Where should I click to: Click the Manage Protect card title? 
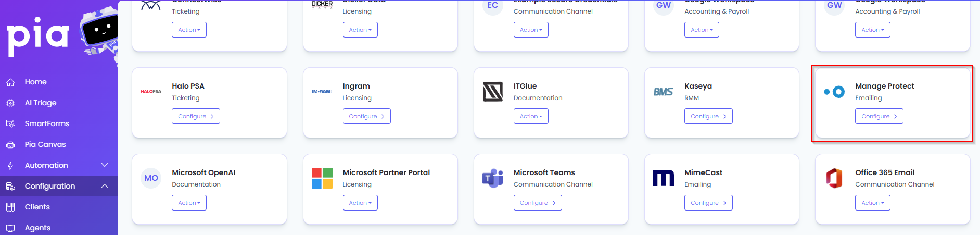(x=884, y=86)
